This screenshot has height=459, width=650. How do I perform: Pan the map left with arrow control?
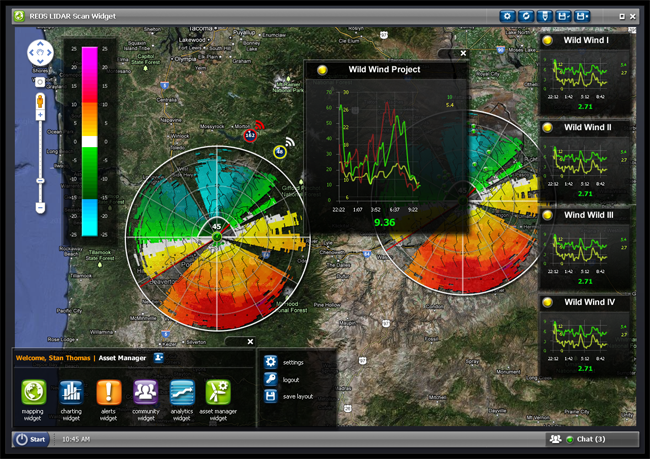[x=32, y=53]
